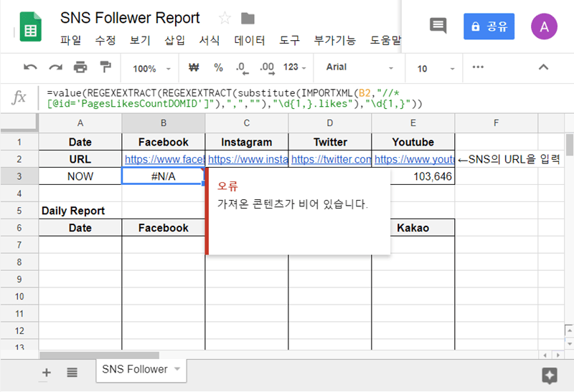Add a new sheet with plus icon
The height and width of the screenshot is (392, 574).
click(47, 373)
